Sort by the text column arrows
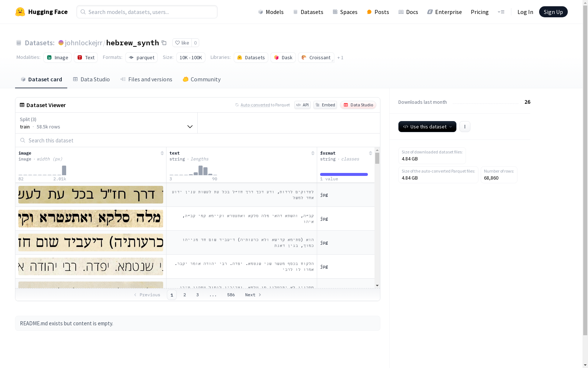588x368 pixels. coord(313,153)
